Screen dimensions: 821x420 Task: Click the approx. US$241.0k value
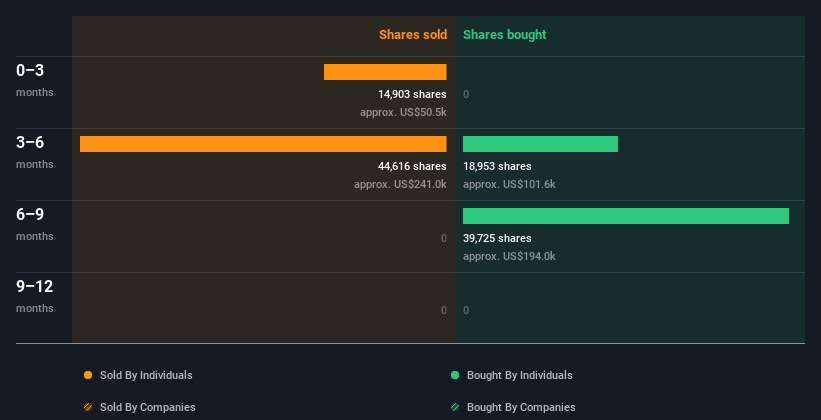[x=400, y=184]
